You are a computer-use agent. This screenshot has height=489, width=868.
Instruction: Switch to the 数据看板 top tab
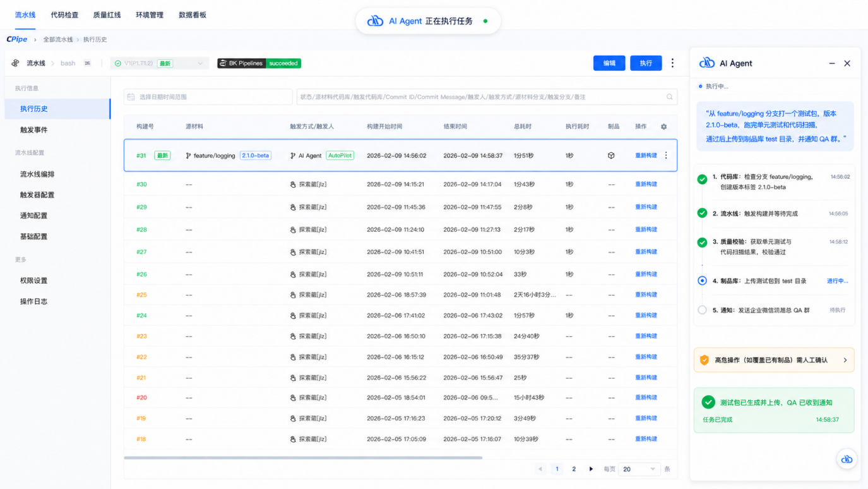click(x=193, y=15)
